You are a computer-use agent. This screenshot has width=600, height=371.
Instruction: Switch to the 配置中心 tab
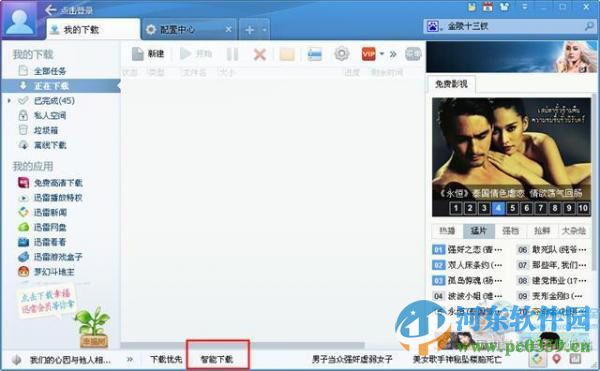click(177, 29)
